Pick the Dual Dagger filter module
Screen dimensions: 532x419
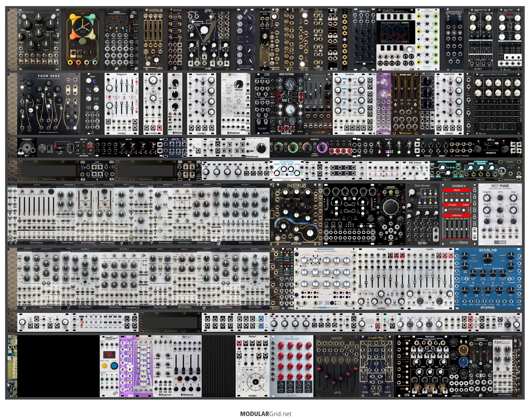[175, 104]
